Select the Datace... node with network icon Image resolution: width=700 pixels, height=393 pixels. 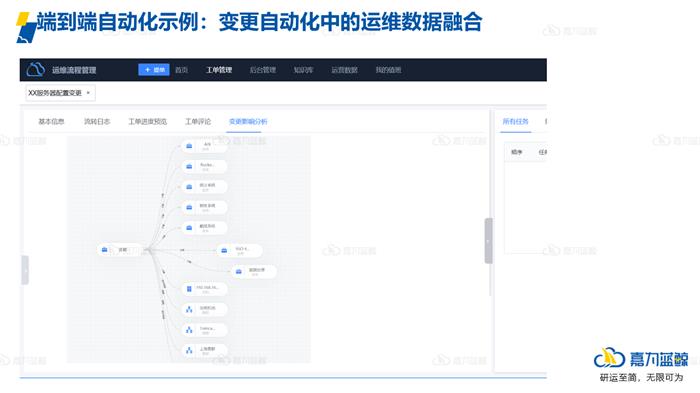pyautogui.click(x=204, y=330)
